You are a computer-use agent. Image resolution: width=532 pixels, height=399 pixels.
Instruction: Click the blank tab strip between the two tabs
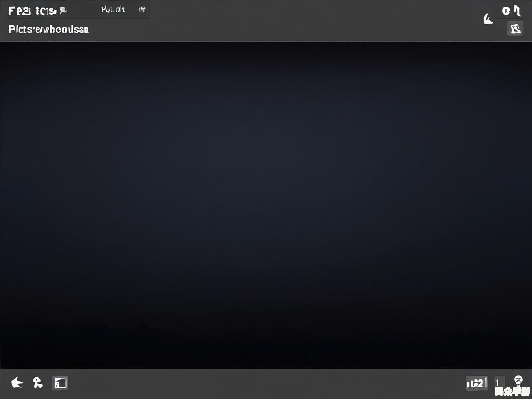(83, 10)
